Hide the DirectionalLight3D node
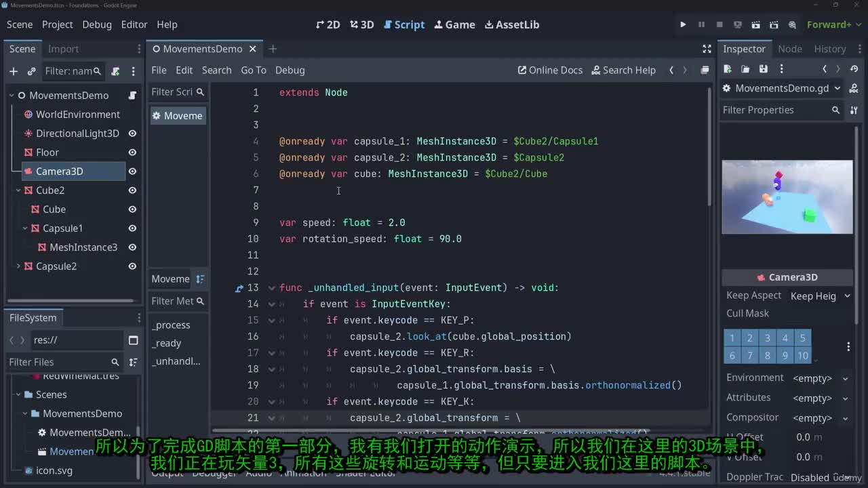Screen dimensions: 868x488 click(132, 134)
